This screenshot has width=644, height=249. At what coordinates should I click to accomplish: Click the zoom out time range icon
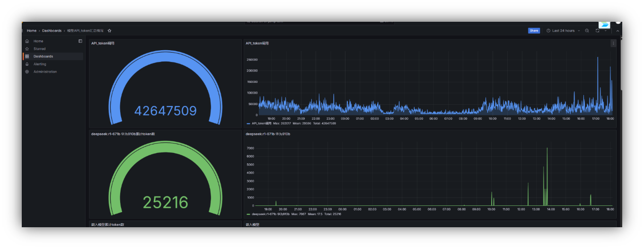587,31
